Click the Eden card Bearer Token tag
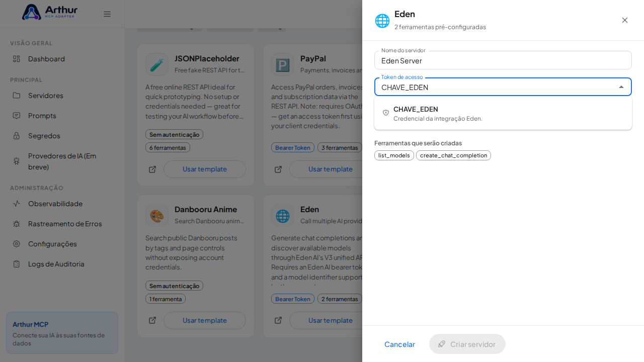644x362 pixels. coord(293,299)
